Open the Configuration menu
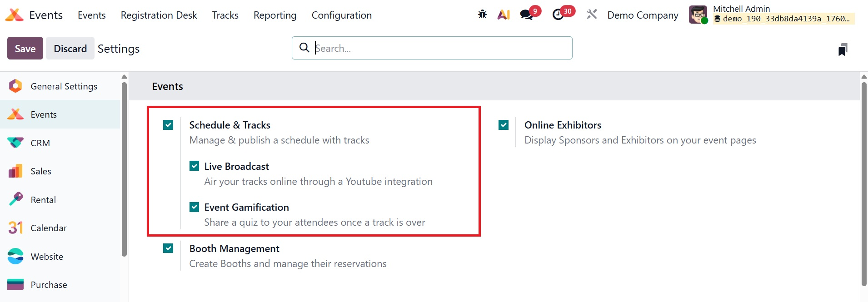The height and width of the screenshot is (302, 868). [x=341, y=15]
